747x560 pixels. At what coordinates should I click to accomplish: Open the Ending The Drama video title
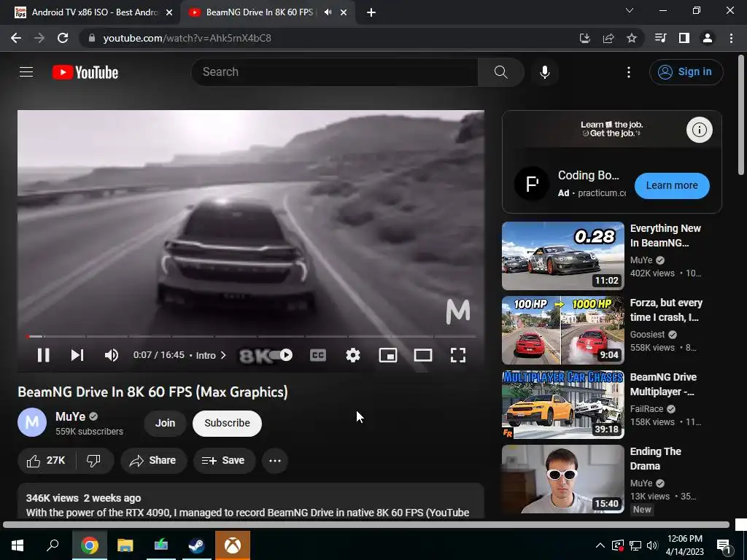click(x=656, y=459)
